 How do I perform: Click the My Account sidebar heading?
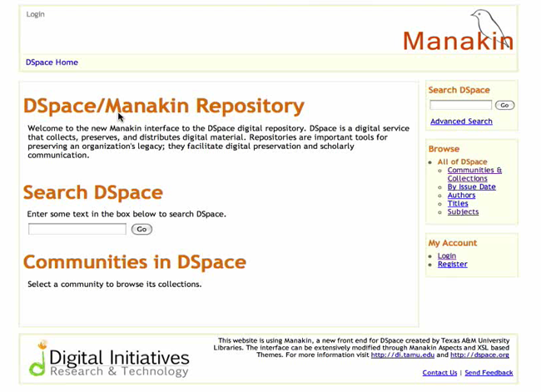pos(452,243)
